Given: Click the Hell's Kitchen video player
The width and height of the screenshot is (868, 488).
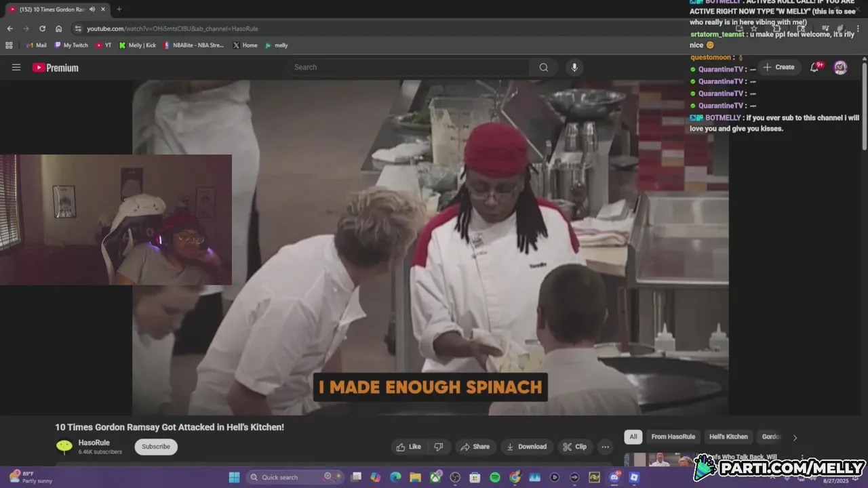Looking at the screenshot, I should (x=431, y=247).
